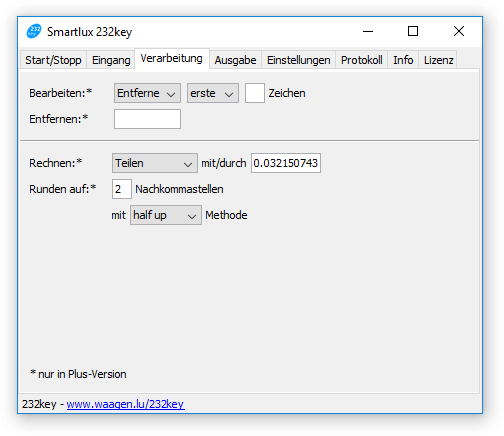The image size is (504, 436).
Task: Click the 'Methode' label text
Action: click(226, 215)
